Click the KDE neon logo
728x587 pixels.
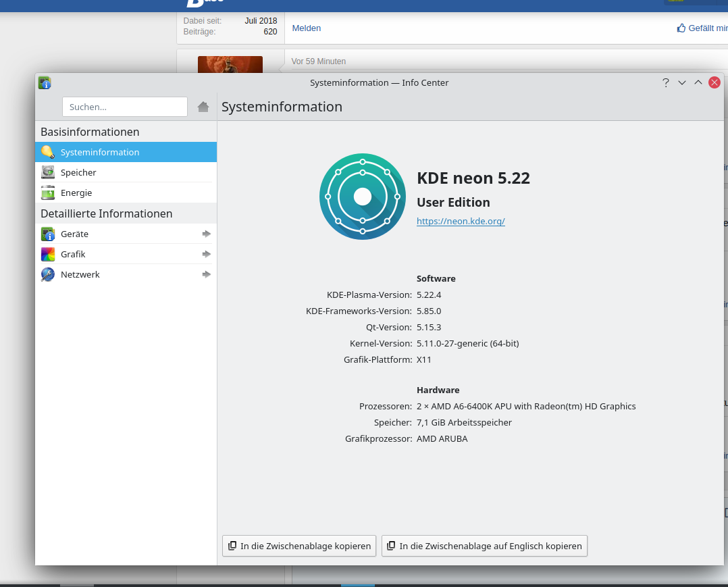pos(363,197)
